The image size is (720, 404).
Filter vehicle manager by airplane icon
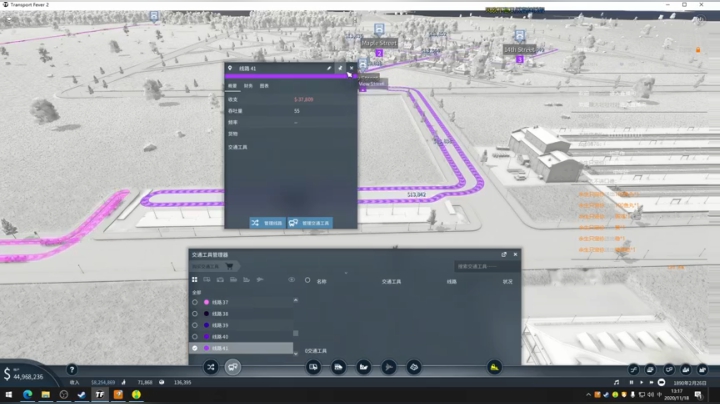(x=260, y=280)
